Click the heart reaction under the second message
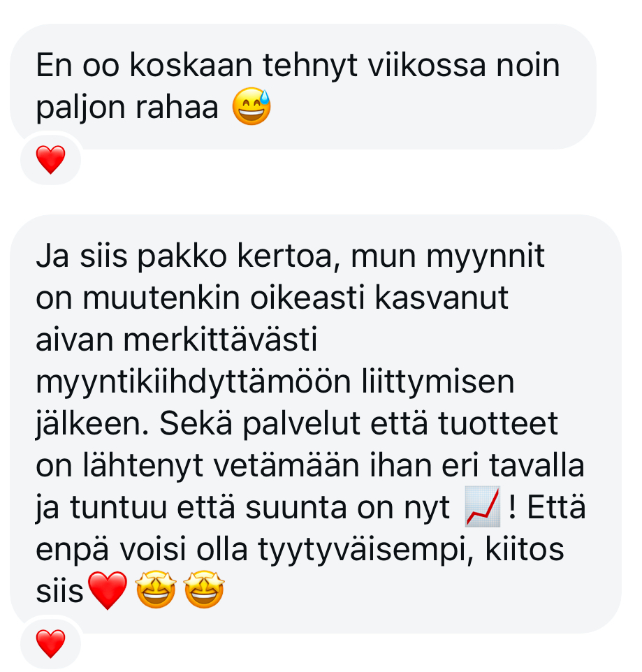This screenshot has width=642, height=672. [50, 643]
